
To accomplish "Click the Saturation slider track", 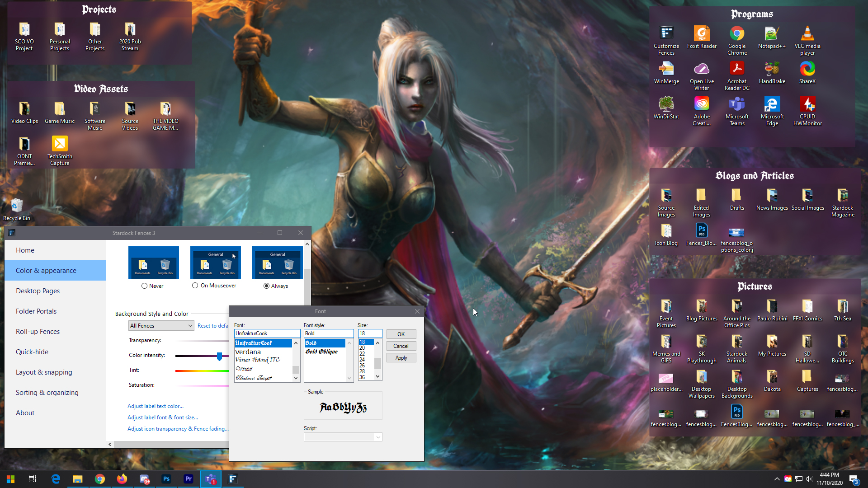I will 202,386.
